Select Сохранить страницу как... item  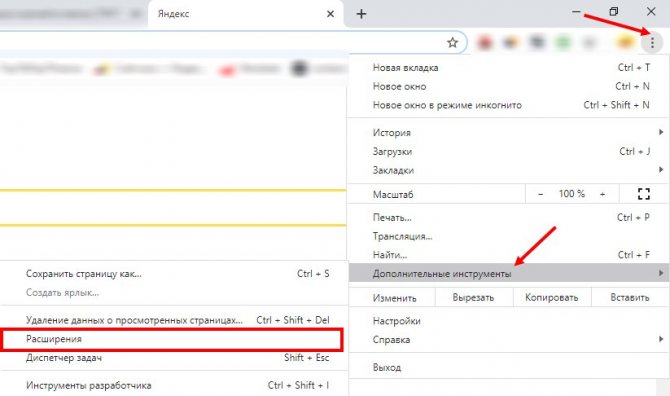coord(173,273)
